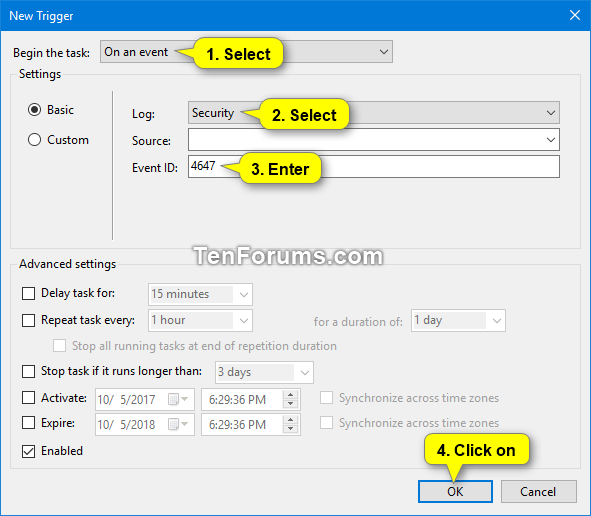This screenshot has width=591, height=516.
Task: Open the 15 minutes delay dropdown
Action: 200,294
